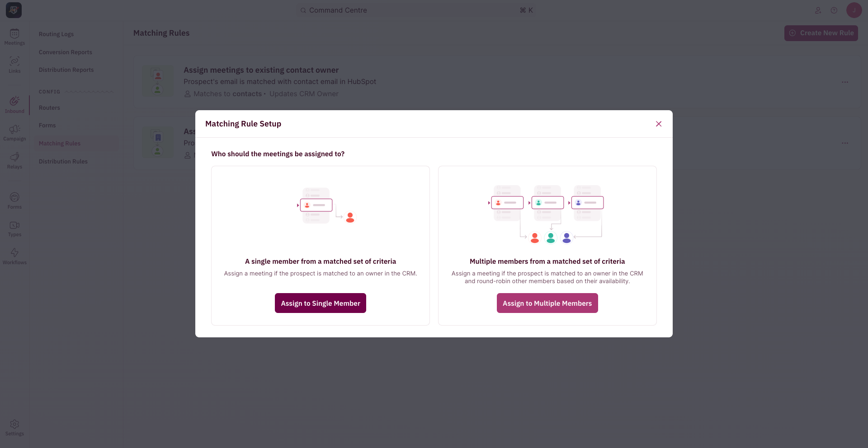Click the Command Centre search field
868x448 pixels.
pos(416,10)
